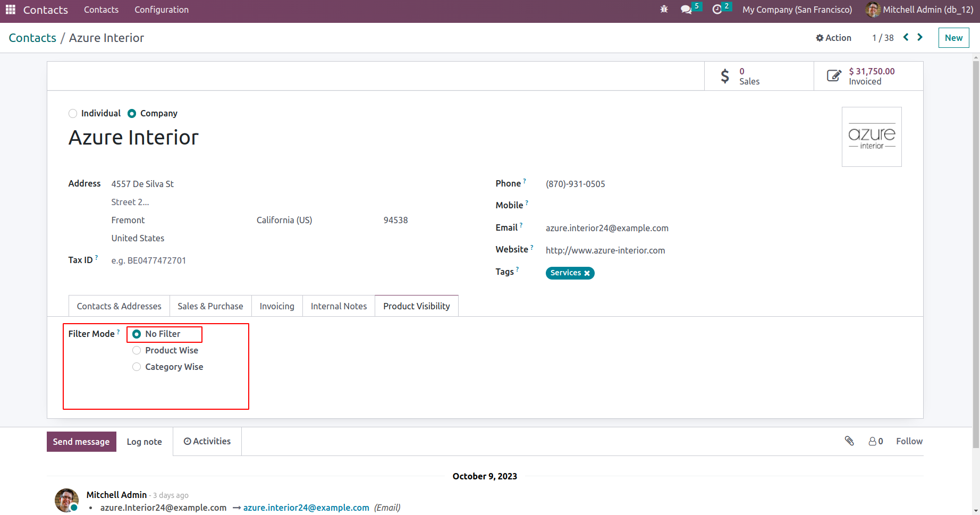Viewport: 980px width, 515px height.
Task: Open the Activities scheduler button
Action: (x=207, y=441)
